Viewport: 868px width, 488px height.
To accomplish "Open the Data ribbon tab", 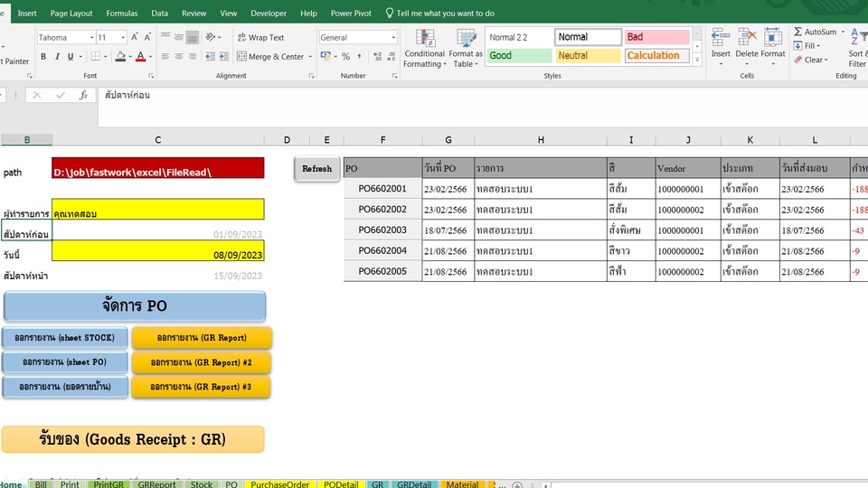I will pyautogui.click(x=159, y=14).
